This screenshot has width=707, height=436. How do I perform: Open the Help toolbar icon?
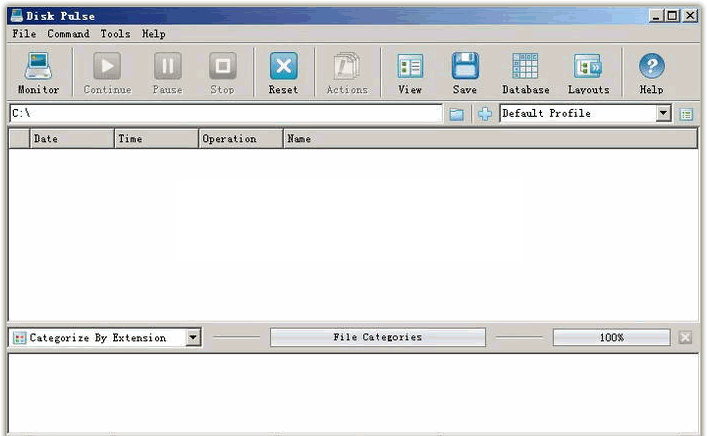pyautogui.click(x=652, y=73)
